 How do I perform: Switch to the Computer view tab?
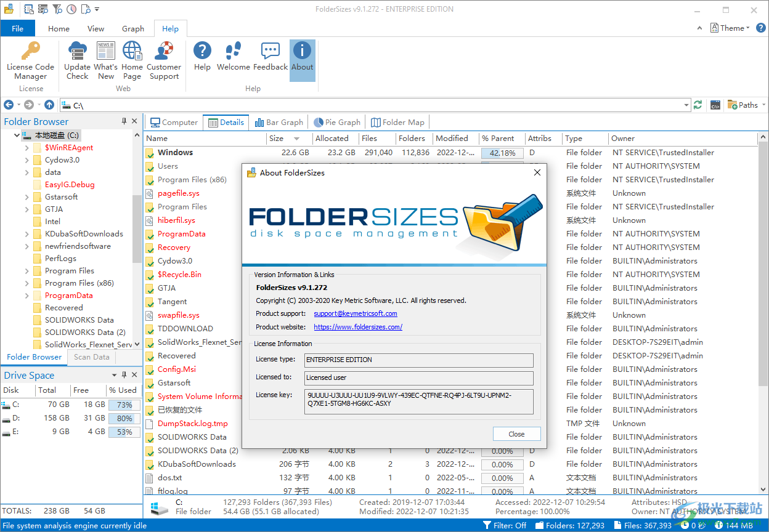tap(174, 122)
